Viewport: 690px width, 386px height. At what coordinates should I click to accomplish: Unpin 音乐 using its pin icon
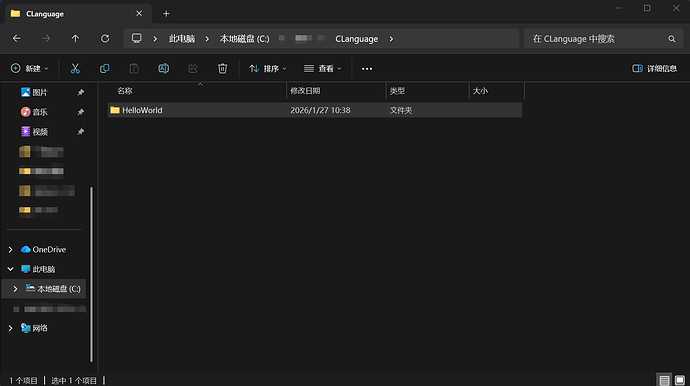pos(81,112)
